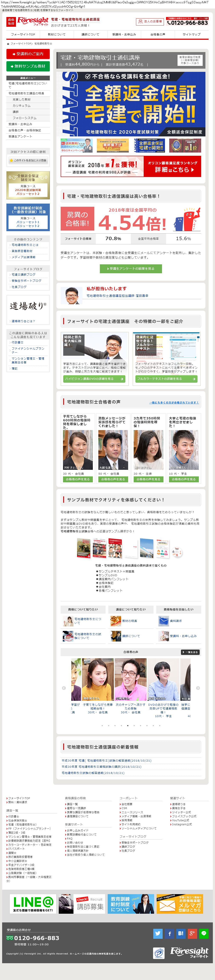This screenshot has height=980, width=215.
Task: Open 一覧を見る in the 合格者の声 header
Action: point(190,652)
